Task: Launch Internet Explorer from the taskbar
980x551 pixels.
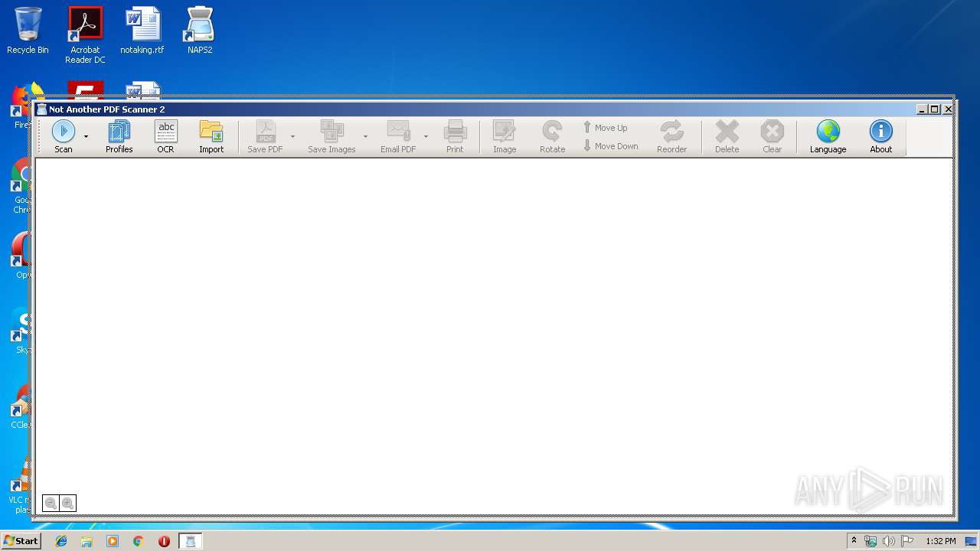Action: click(61, 541)
